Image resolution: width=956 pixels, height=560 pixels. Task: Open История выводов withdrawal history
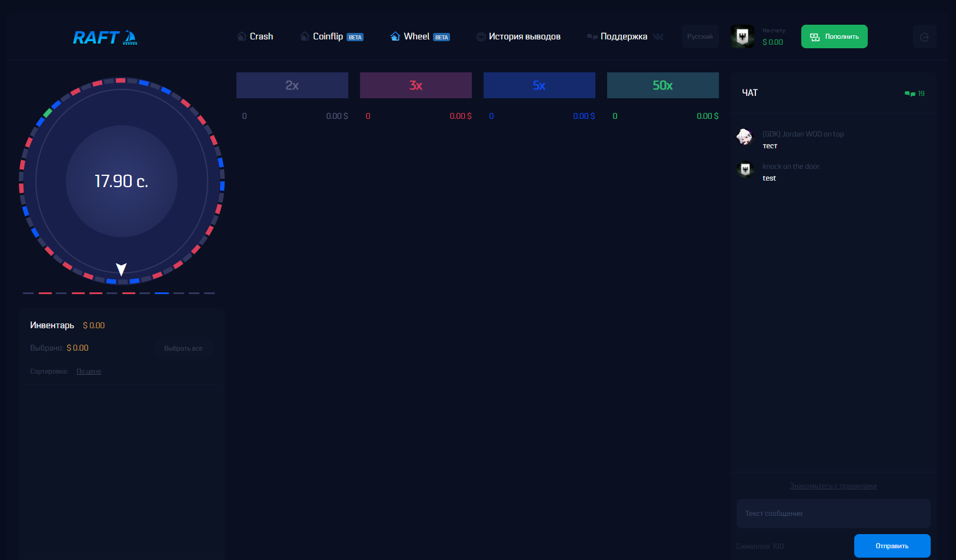pos(518,36)
